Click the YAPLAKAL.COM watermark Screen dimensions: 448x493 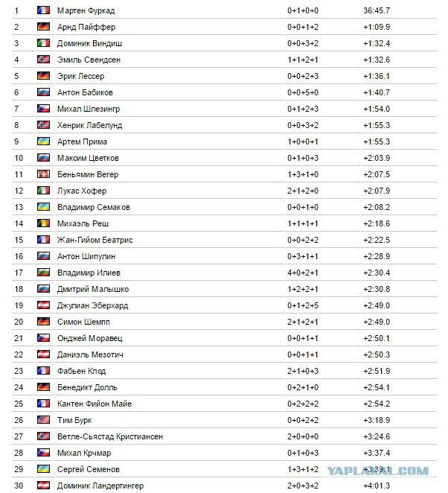coord(377,471)
